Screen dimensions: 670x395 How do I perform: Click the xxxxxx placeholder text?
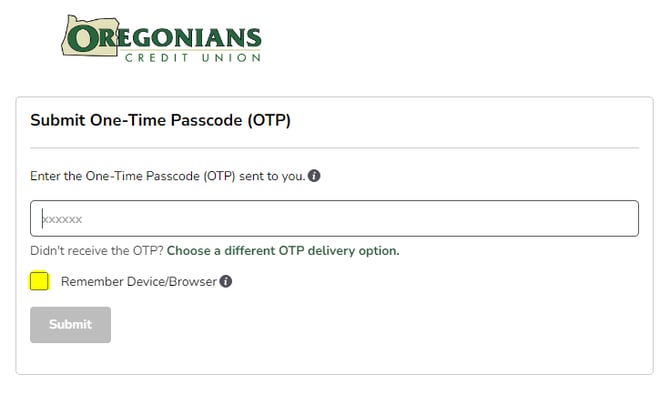point(62,219)
